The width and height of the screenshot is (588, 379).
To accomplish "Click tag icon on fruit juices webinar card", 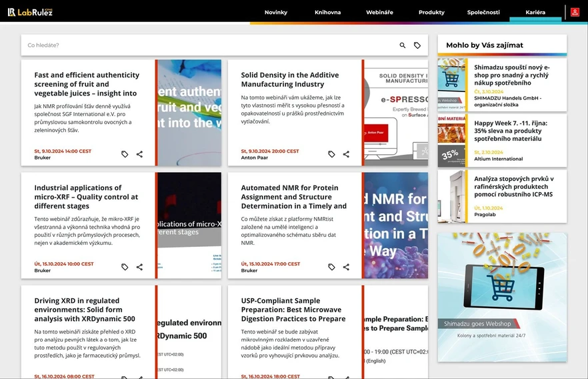I will click(125, 154).
